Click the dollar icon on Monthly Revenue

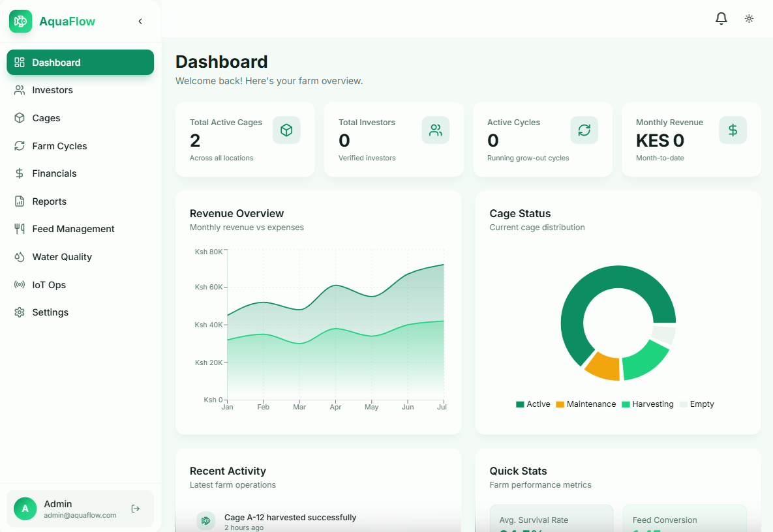pos(733,130)
